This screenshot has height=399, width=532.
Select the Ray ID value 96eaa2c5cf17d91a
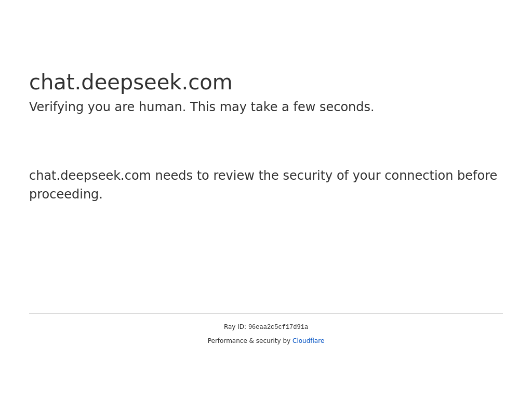[278, 327]
